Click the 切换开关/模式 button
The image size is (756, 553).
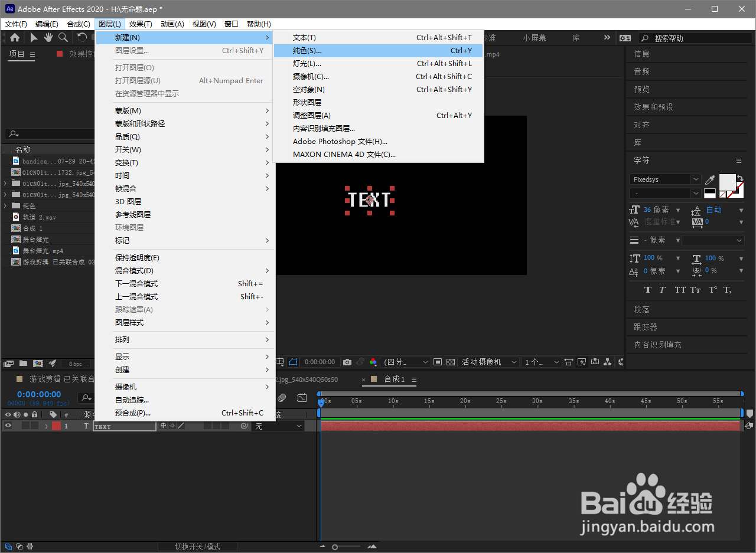(x=198, y=546)
